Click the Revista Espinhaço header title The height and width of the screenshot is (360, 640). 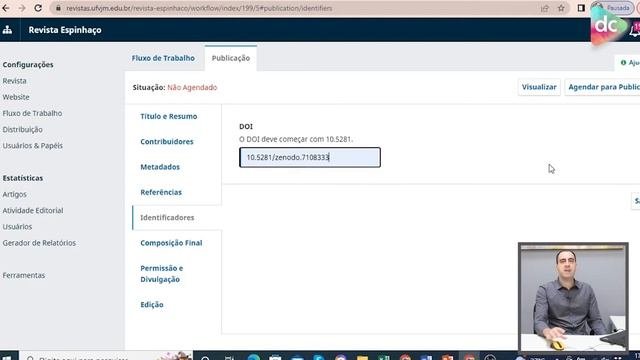tap(65, 30)
